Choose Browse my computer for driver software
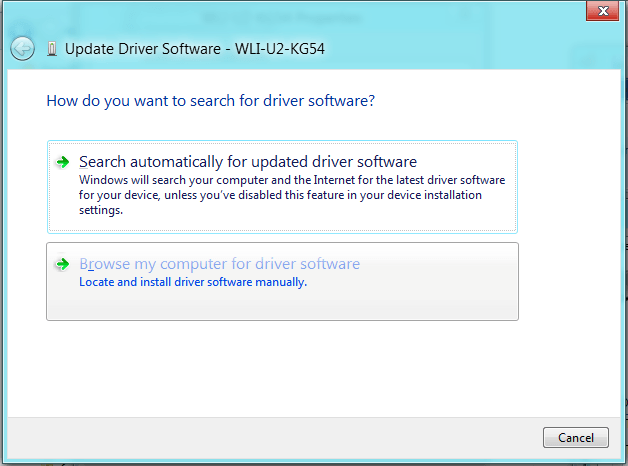This screenshot has height=466, width=628. (282, 281)
